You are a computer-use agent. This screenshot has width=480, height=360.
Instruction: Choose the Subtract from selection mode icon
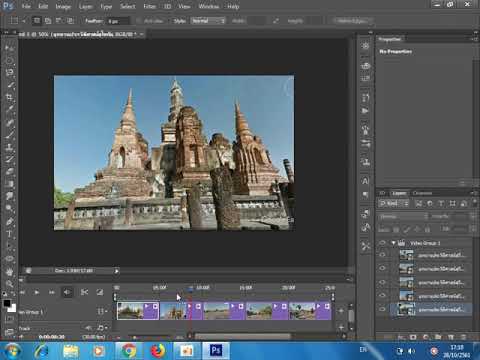(59, 21)
